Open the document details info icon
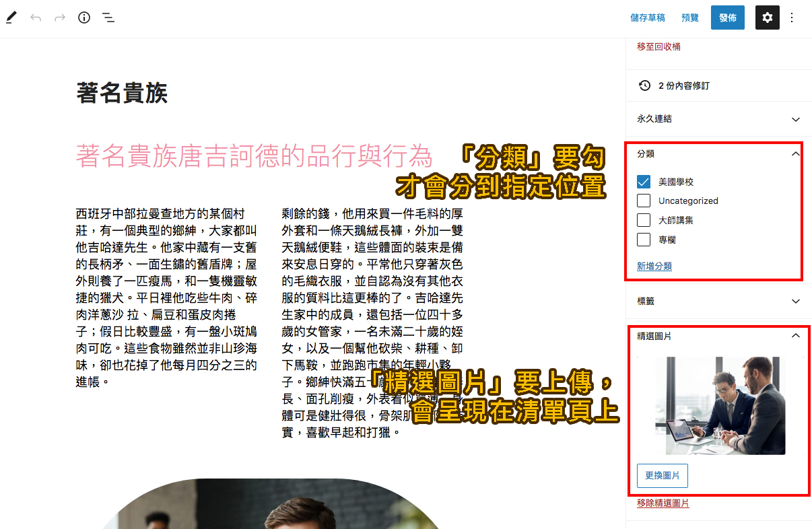812x529 pixels. 83,17
